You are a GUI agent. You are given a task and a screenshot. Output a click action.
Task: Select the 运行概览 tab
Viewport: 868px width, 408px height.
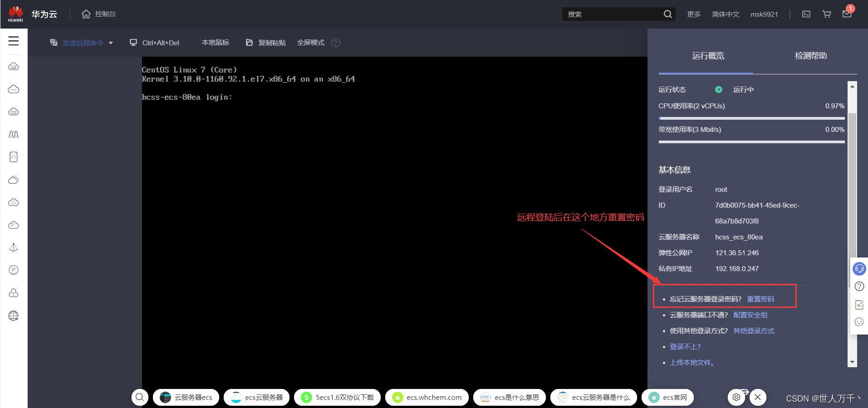(708, 56)
